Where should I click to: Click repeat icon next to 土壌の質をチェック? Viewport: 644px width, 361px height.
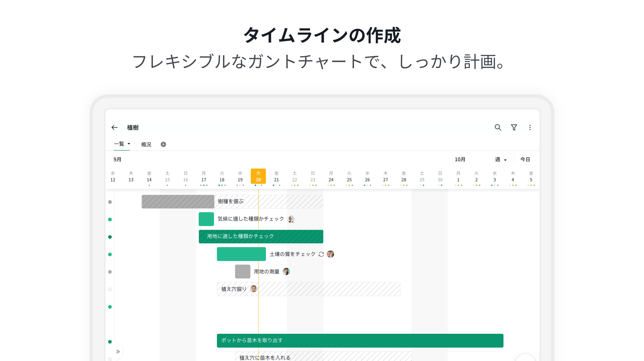(x=321, y=254)
